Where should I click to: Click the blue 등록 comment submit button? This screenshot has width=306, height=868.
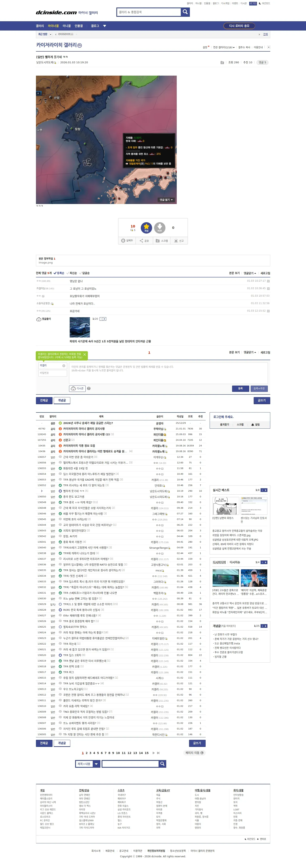[240, 389]
